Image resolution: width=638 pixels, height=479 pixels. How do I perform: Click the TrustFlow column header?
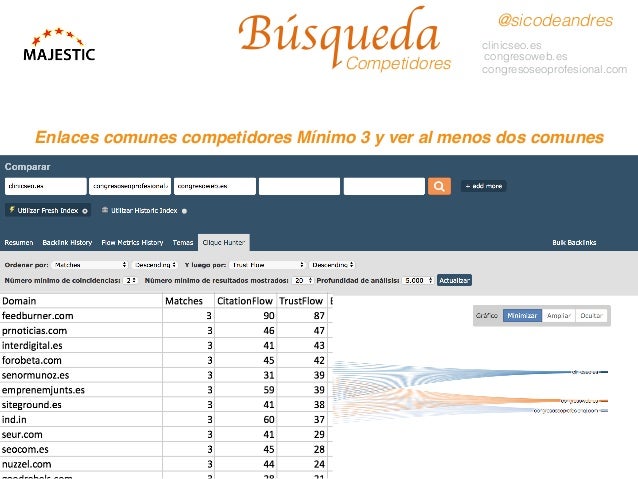[x=301, y=301]
